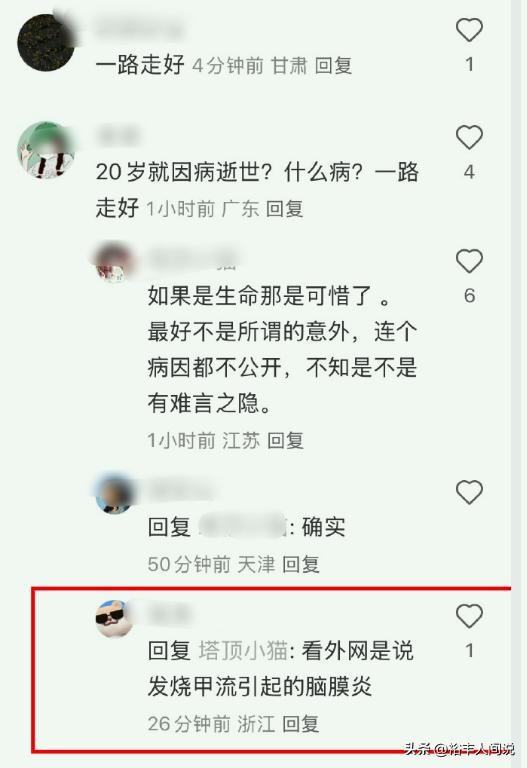Reply to the 广东 comment posted 1小时前
527x768 pixels.
285,209
